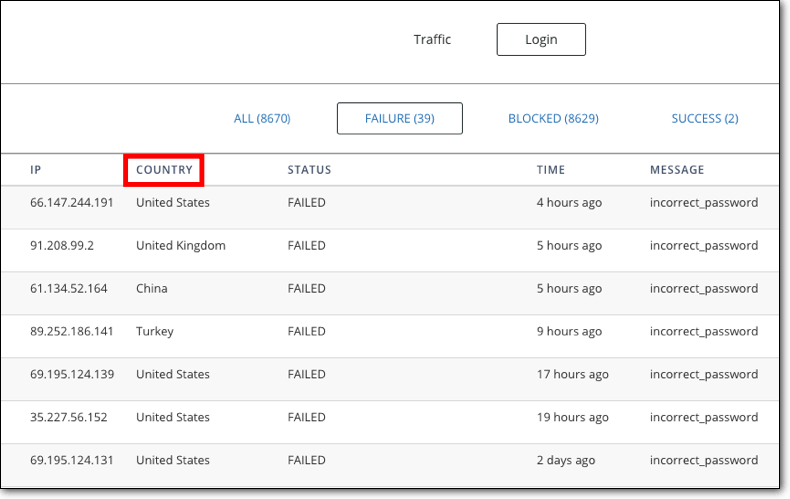Select IP address 69.195.124.131
This screenshot has width=790, height=499.
click(72, 460)
